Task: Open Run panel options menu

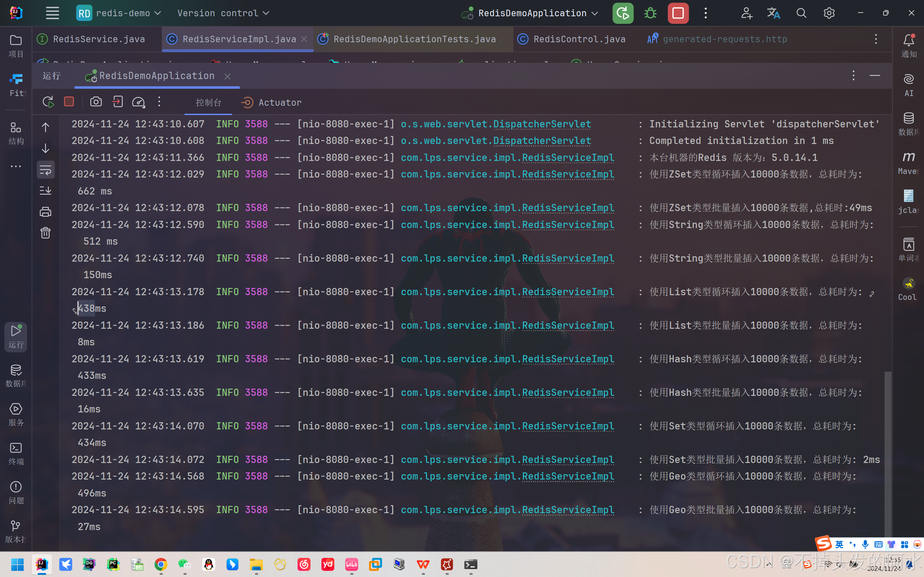Action: click(x=853, y=75)
